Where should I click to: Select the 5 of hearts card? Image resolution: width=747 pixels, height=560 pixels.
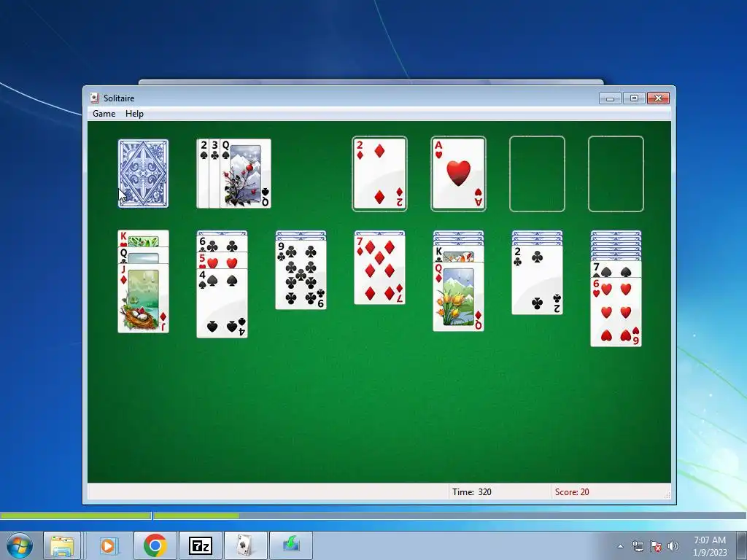(222, 260)
